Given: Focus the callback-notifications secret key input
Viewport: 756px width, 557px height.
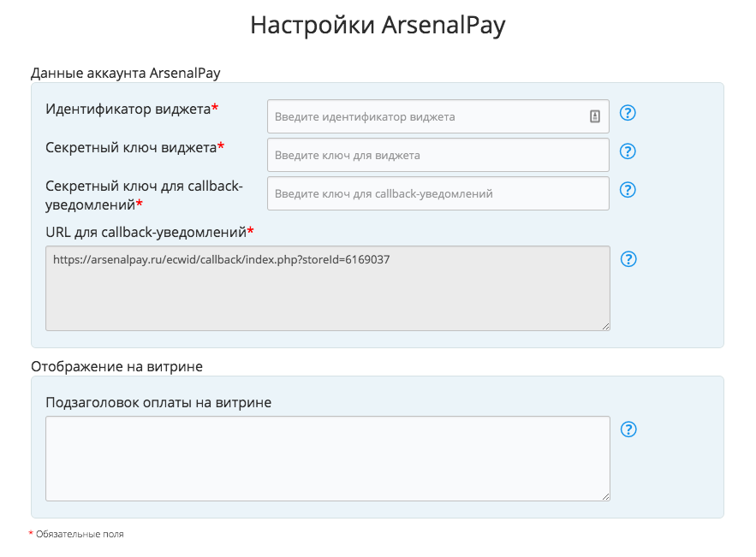Looking at the screenshot, I should coord(438,193).
